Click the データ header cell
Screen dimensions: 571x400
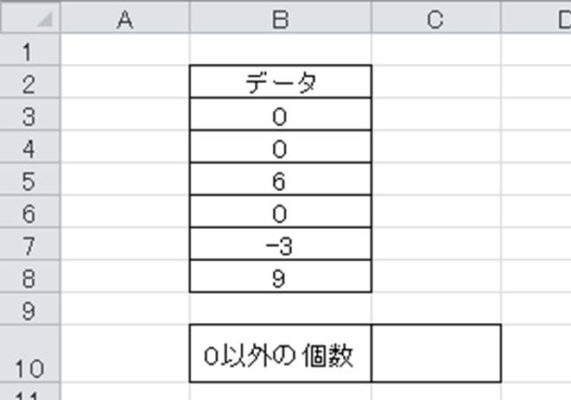(280, 82)
